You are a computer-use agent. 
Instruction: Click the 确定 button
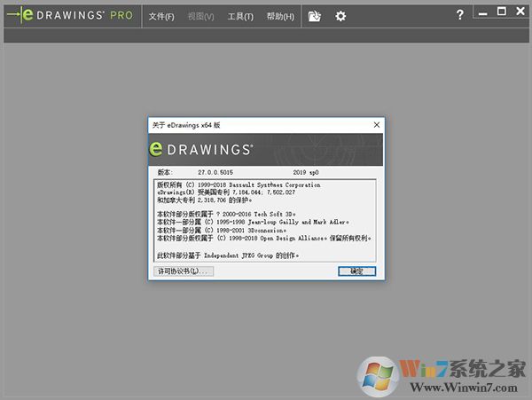357,271
